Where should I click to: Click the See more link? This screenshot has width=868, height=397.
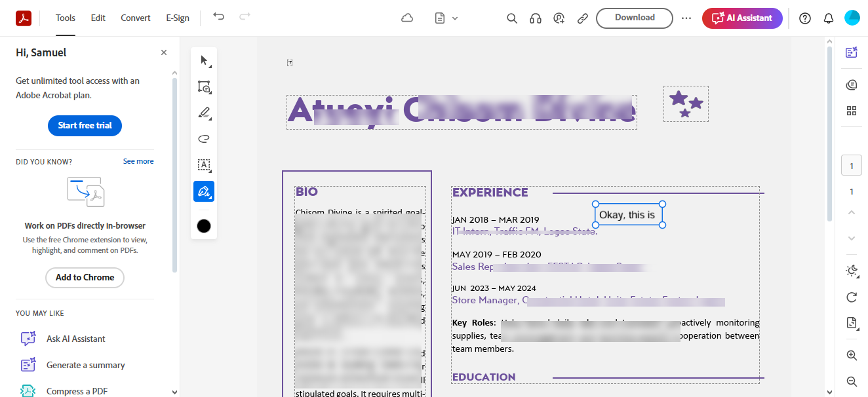pos(138,161)
